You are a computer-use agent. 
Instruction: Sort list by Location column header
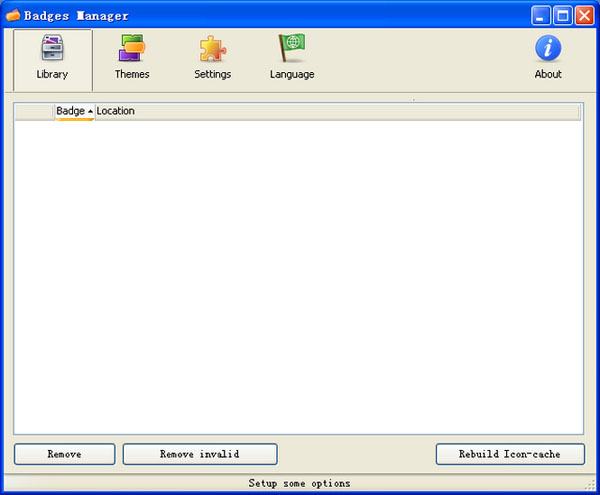337,111
